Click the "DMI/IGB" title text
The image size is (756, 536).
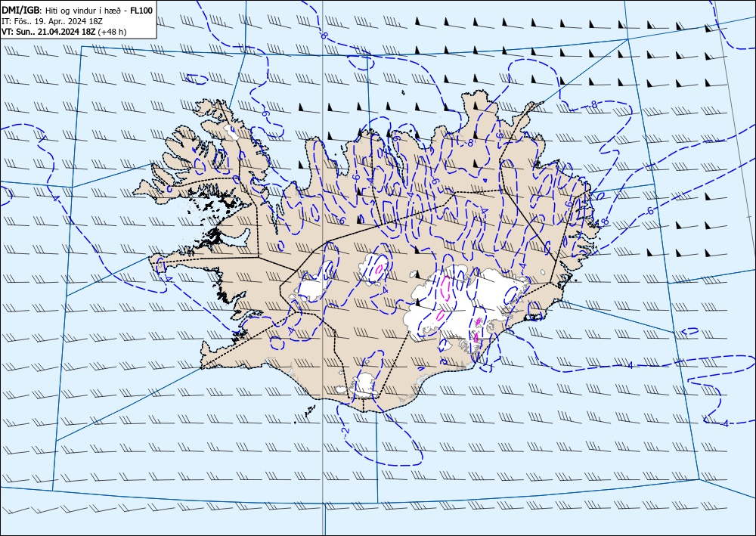[22, 11]
